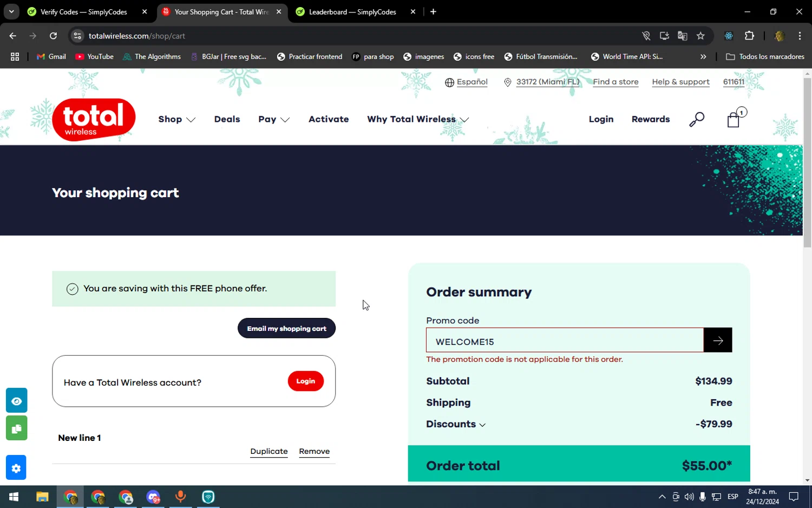Click the search magnifier icon

tap(697, 119)
